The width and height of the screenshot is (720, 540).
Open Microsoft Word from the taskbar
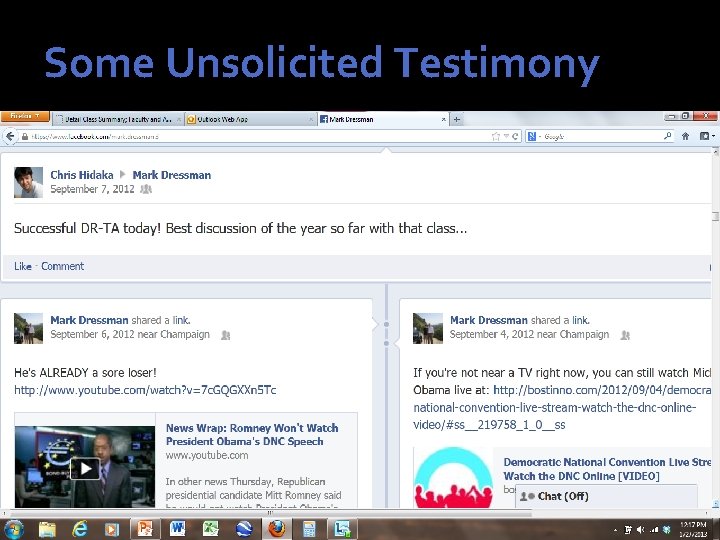click(177, 529)
